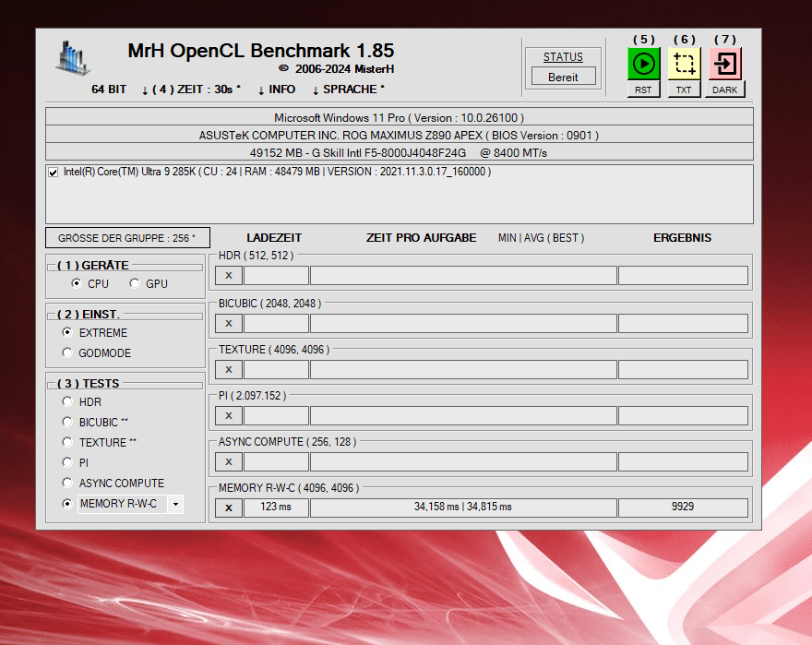Click the pink exit arrow icon
This screenshot has height=645, width=812.
tap(725, 64)
